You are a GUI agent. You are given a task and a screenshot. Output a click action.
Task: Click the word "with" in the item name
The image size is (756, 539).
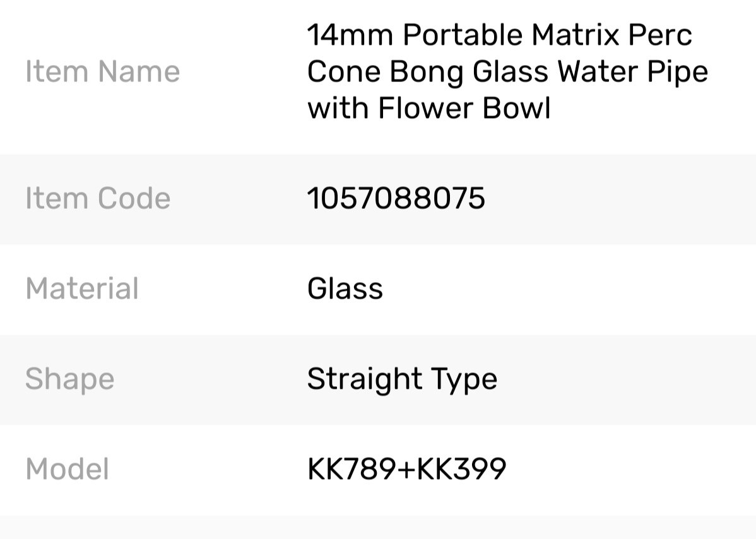click(338, 109)
